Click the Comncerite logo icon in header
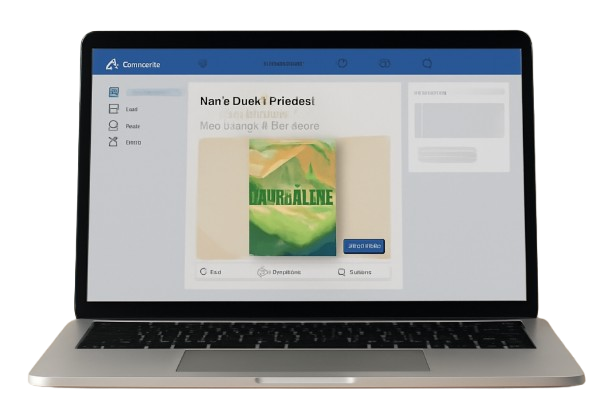Image resolution: width=612 pixels, height=408 pixels. pyautogui.click(x=112, y=64)
